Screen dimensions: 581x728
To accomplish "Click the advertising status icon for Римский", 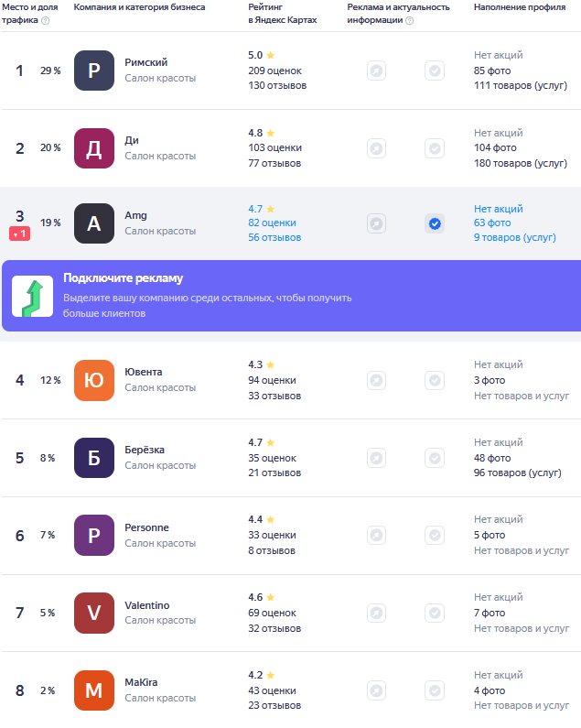I will (376, 71).
